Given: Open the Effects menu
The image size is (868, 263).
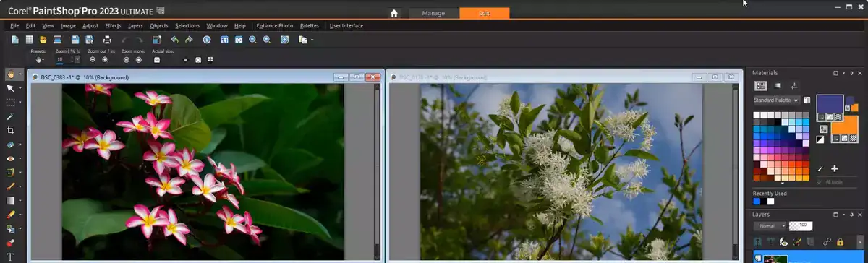Looking at the screenshot, I should pos(113,25).
